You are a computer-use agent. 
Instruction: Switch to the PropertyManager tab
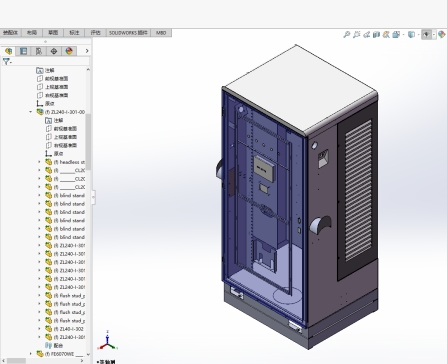pyautogui.click(x=23, y=51)
